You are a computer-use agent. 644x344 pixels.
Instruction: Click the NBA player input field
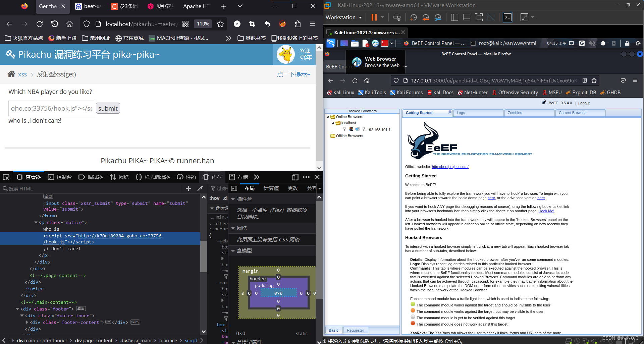(x=51, y=108)
